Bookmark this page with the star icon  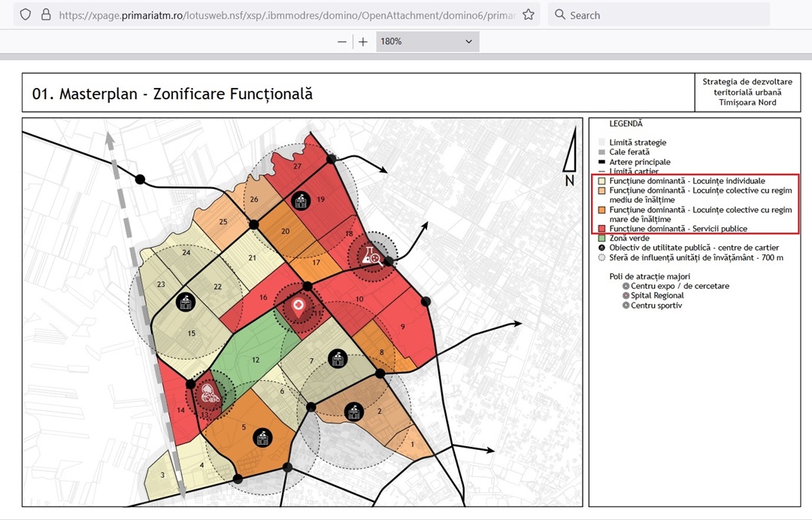[529, 14]
